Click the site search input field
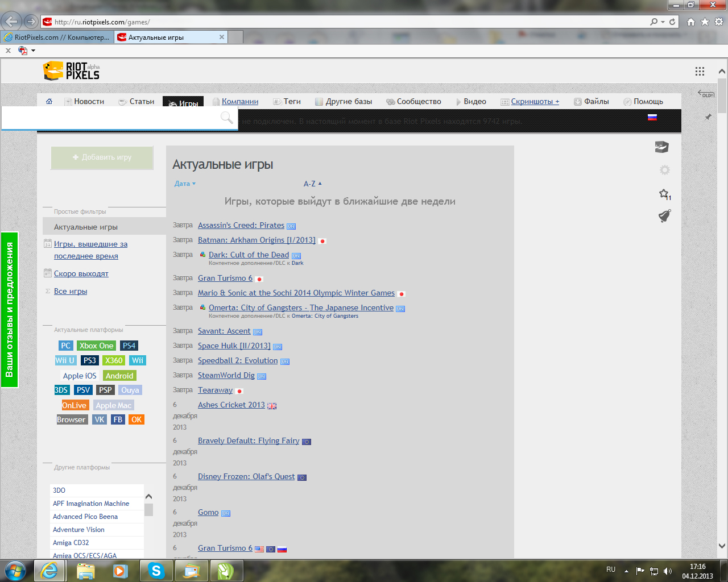The height and width of the screenshot is (582, 728). coord(111,118)
